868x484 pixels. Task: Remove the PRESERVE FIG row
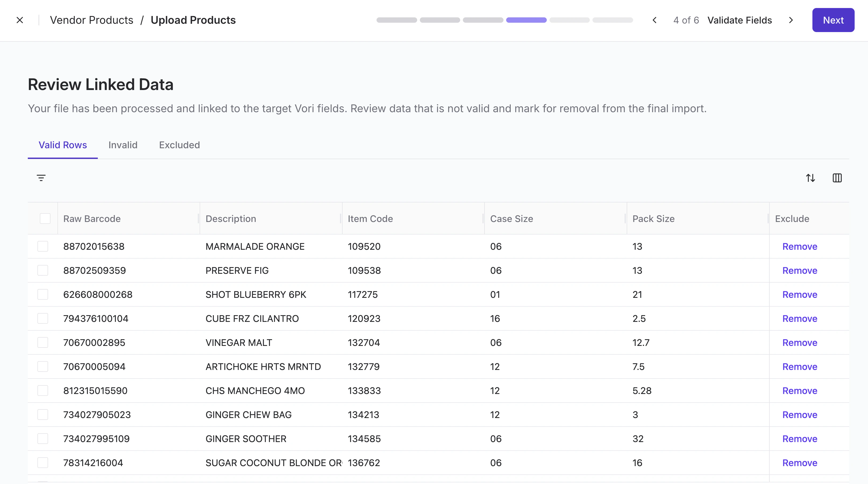[800, 271]
